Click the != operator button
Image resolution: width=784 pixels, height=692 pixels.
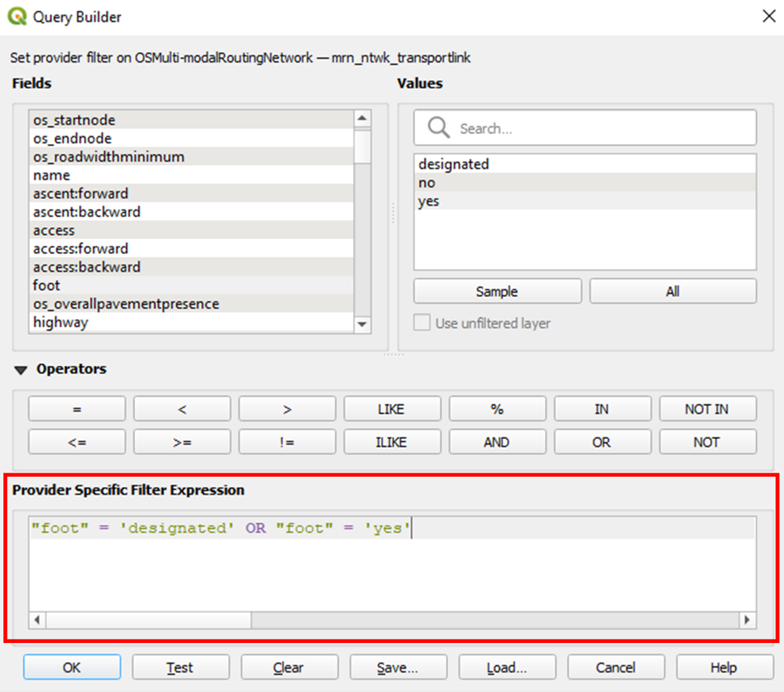pyautogui.click(x=287, y=442)
